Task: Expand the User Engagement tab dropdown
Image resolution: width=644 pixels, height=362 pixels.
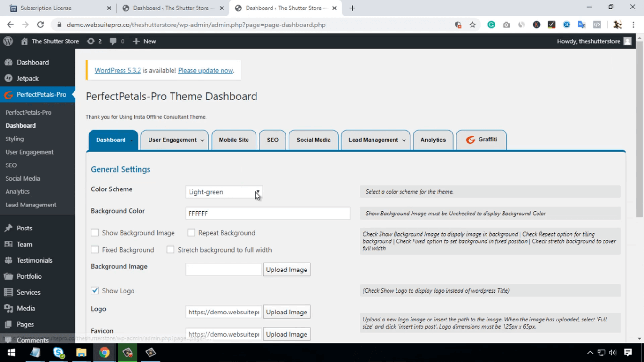Action: [x=202, y=140]
